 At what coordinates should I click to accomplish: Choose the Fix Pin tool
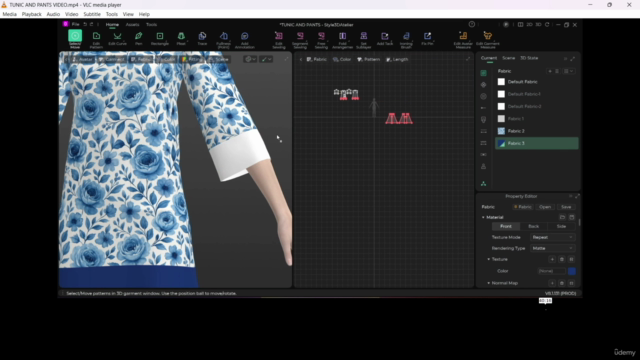click(427, 38)
